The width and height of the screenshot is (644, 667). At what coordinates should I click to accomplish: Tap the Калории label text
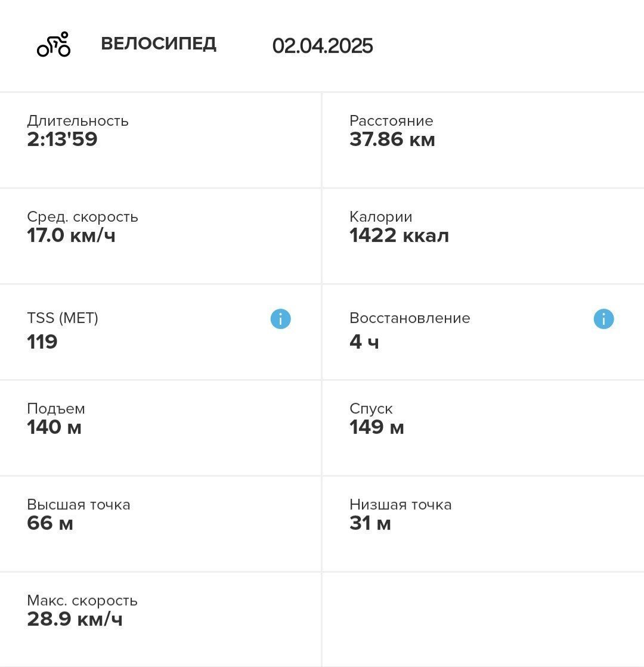pyautogui.click(x=381, y=217)
